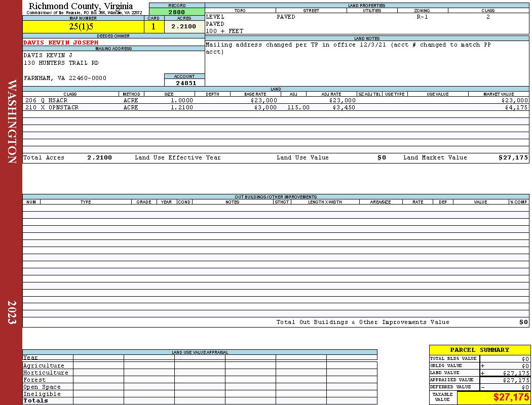Click the PARCEL SUMMARY header
This screenshot has width=532, height=405.
point(480,350)
